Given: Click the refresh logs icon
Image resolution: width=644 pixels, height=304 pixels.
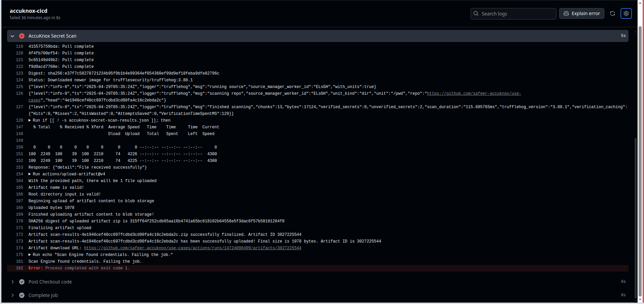Looking at the screenshot, I should point(612,13).
